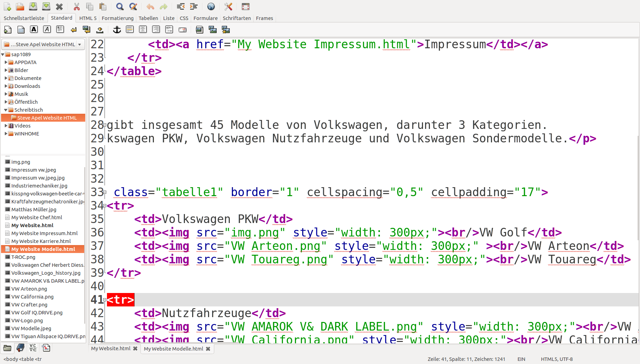Viewport: 640px width, 364px height.
Task: Paste from clipboard icon
Action: tap(103, 7)
